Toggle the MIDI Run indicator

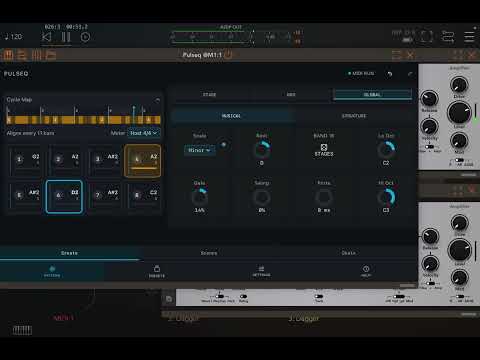pyautogui.click(x=361, y=73)
